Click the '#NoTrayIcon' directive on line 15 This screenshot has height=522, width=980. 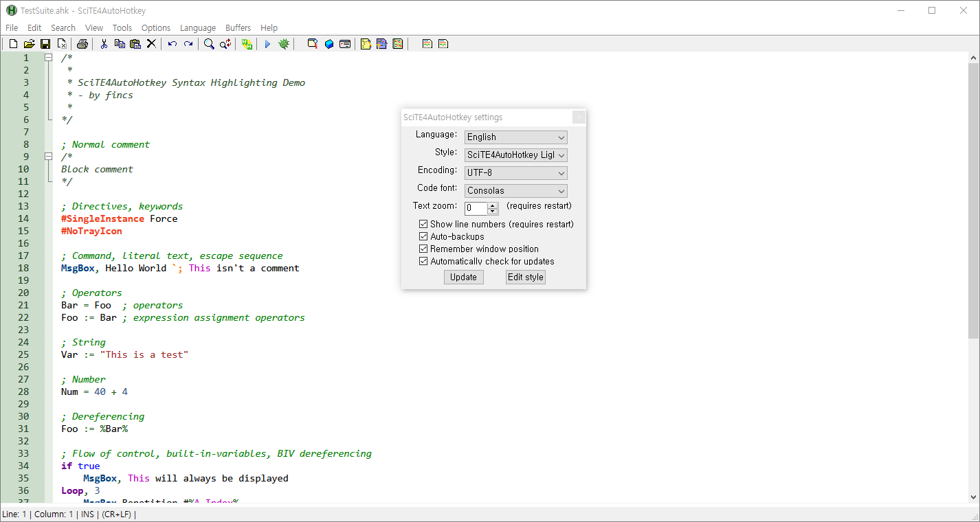(x=91, y=231)
